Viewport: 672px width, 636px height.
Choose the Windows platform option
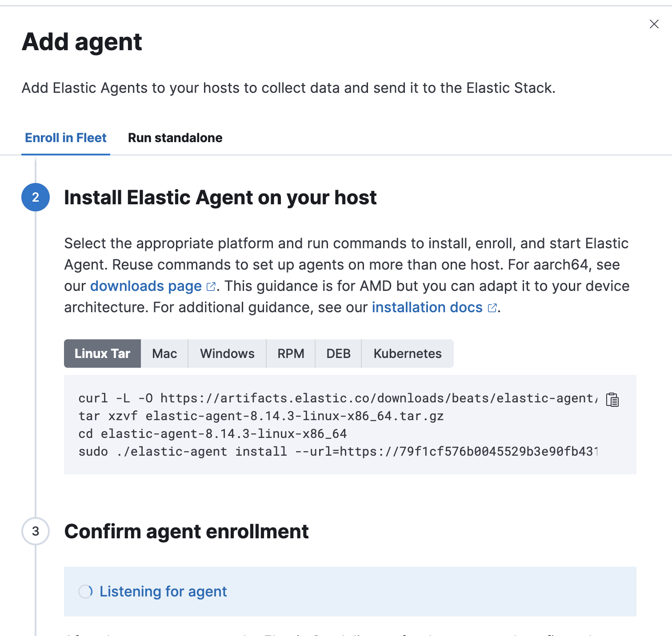coord(227,354)
